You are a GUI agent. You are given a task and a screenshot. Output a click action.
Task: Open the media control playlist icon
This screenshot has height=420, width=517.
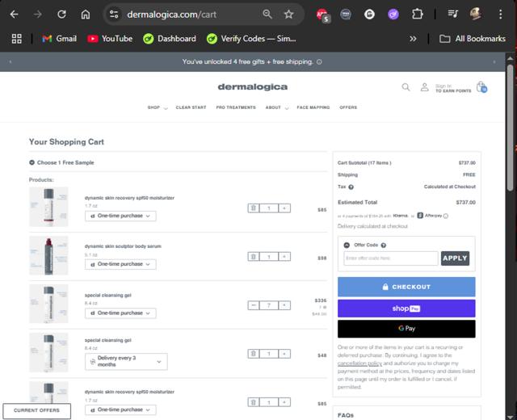point(452,14)
